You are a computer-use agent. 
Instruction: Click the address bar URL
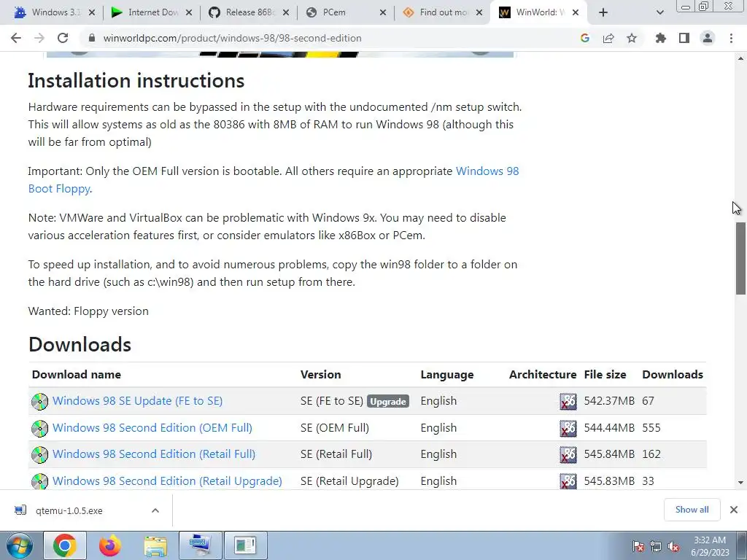[232, 38]
